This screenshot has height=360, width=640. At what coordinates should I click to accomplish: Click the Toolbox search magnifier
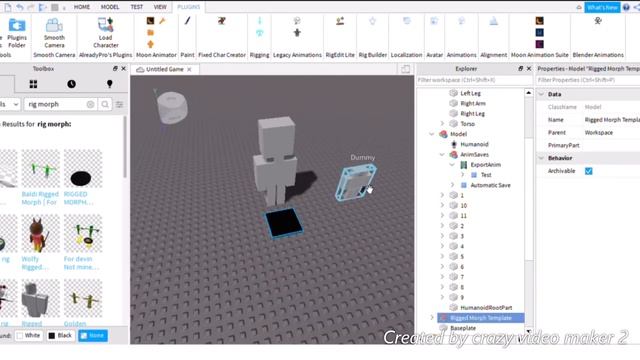(105, 104)
